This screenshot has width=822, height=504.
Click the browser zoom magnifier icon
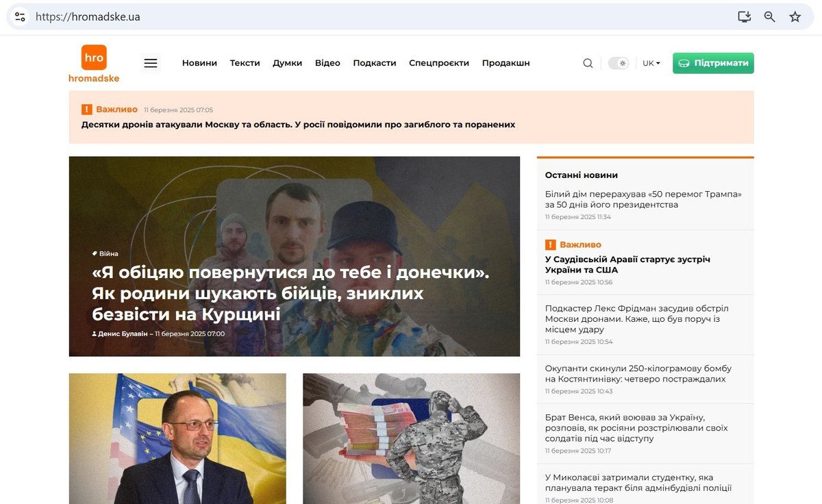(770, 16)
